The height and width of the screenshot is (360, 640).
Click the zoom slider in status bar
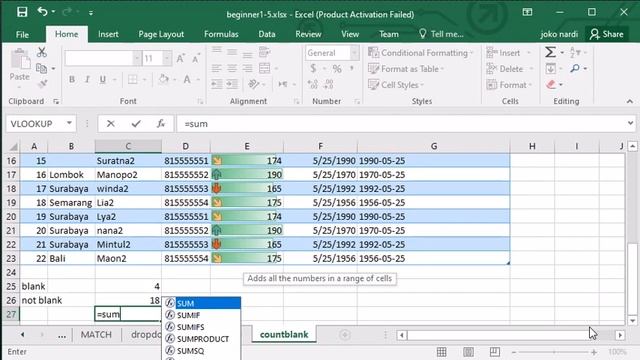(x=554, y=352)
